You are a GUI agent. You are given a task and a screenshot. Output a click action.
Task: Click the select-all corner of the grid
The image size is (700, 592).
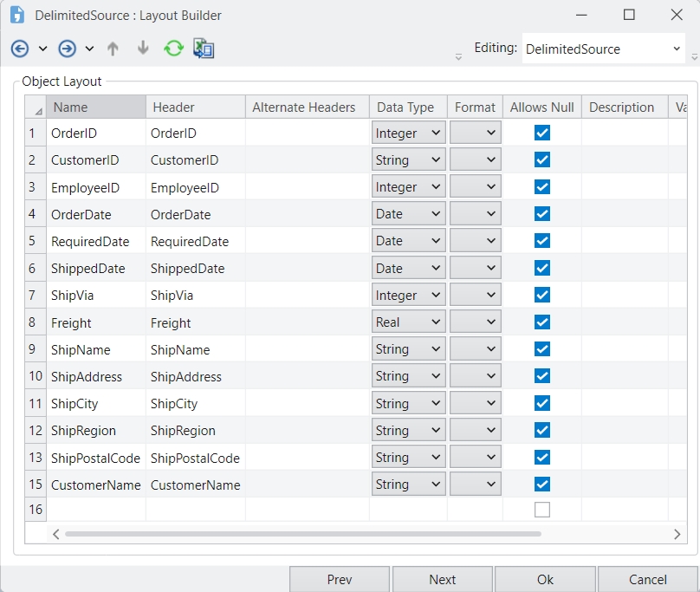tap(36, 108)
